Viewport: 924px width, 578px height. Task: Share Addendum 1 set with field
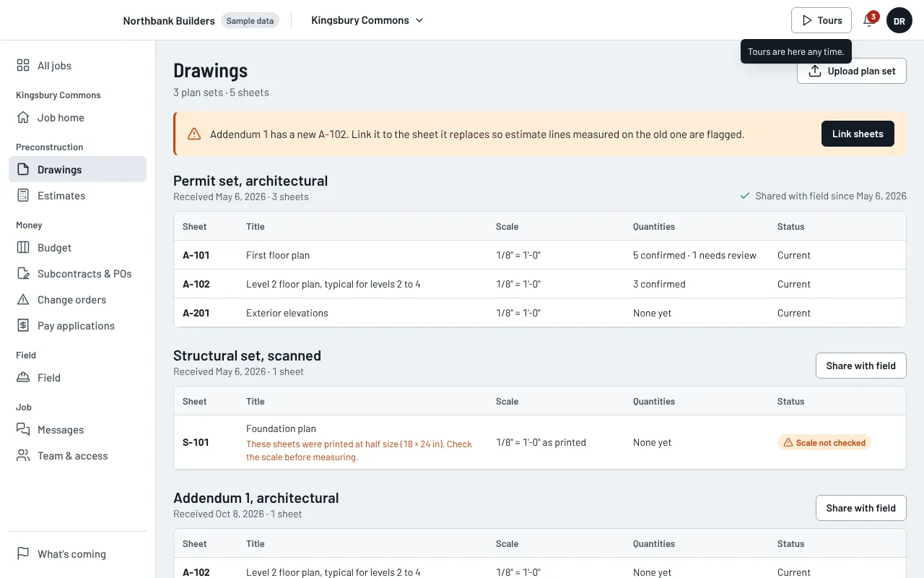860,508
